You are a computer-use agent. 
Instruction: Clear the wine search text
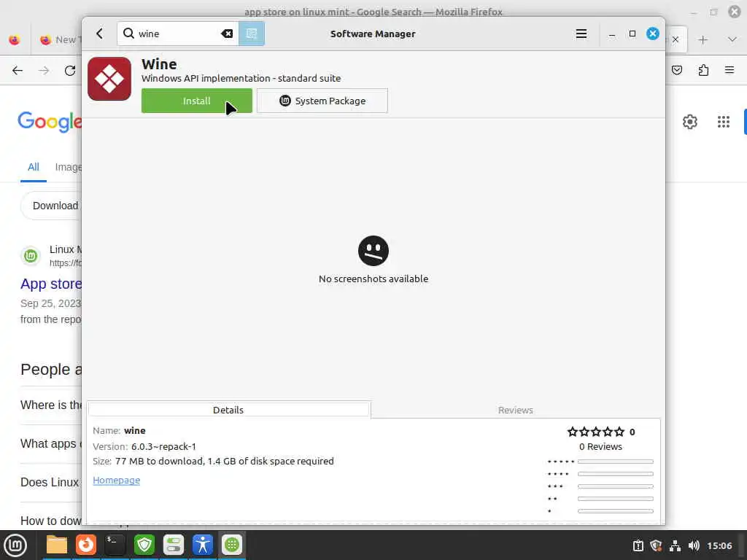[227, 34]
